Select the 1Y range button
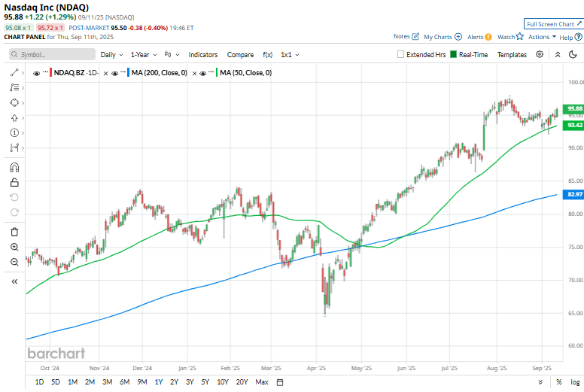 pyautogui.click(x=159, y=382)
